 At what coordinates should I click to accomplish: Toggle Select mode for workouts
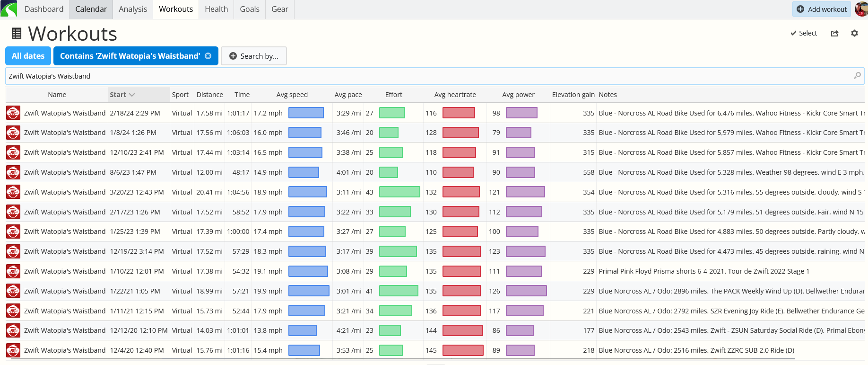804,33
